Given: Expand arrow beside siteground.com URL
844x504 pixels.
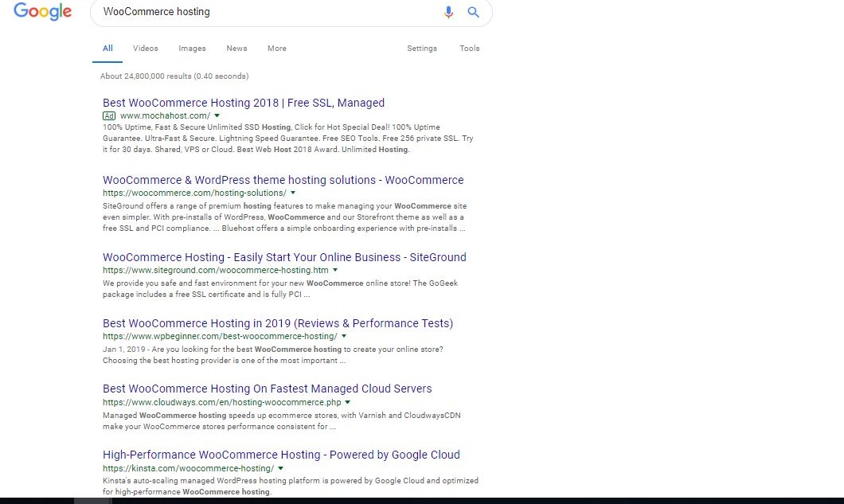Looking at the screenshot, I should coord(334,270).
